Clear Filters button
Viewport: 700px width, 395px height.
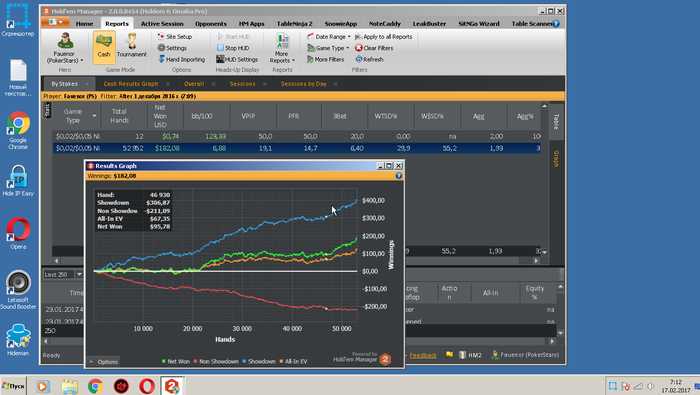(x=374, y=48)
